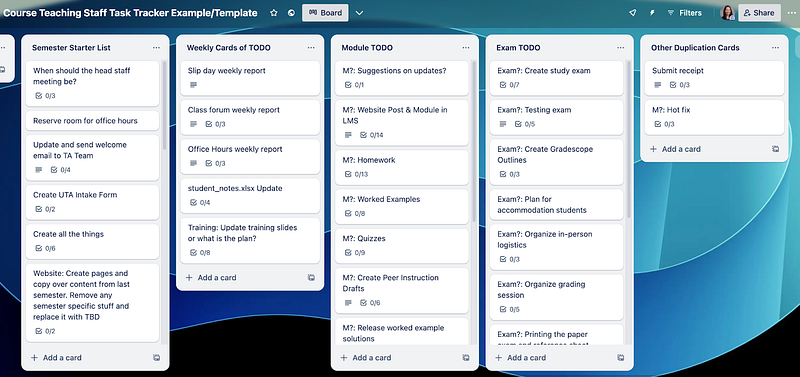Create from template icon in Exam TODO list
This screenshot has width=800, height=377.
[x=620, y=358]
